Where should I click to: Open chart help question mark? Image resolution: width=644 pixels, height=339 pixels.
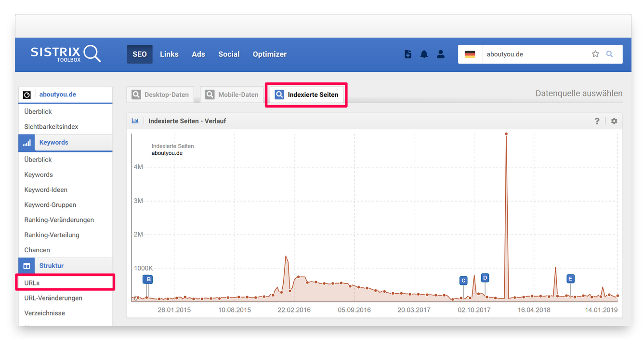597,121
